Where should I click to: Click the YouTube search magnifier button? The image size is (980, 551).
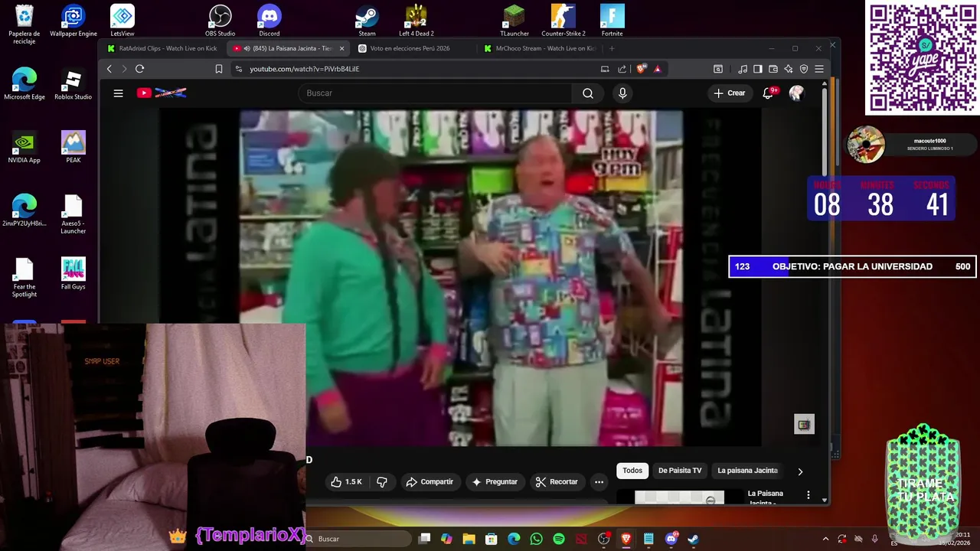[587, 93]
